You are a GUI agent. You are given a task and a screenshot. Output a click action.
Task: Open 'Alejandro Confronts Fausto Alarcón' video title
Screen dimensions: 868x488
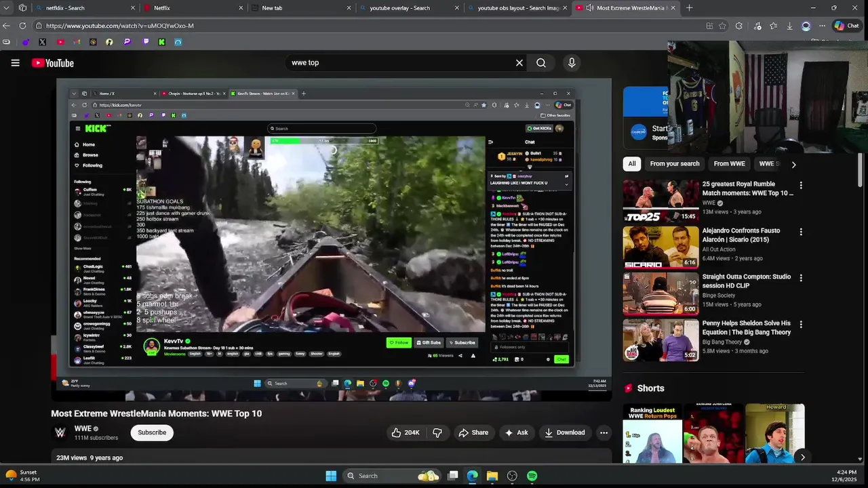(x=741, y=235)
